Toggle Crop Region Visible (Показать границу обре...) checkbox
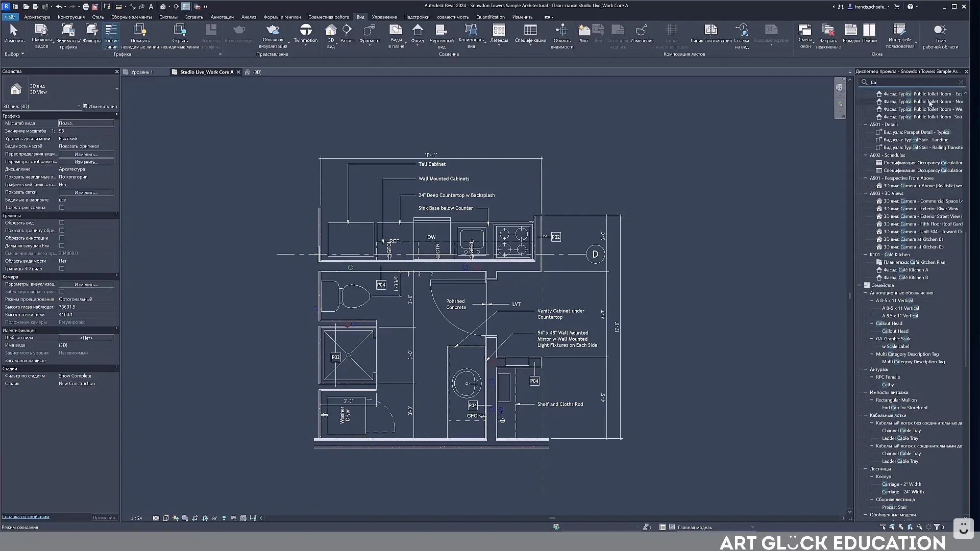Image resolution: width=980 pixels, height=551 pixels. click(x=62, y=231)
